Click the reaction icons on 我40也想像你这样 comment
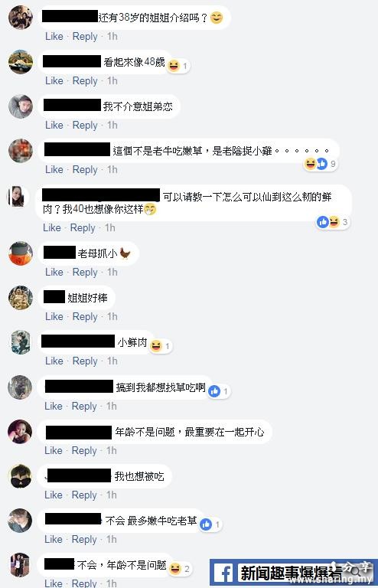The width and height of the screenshot is (378, 588). [328, 222]
